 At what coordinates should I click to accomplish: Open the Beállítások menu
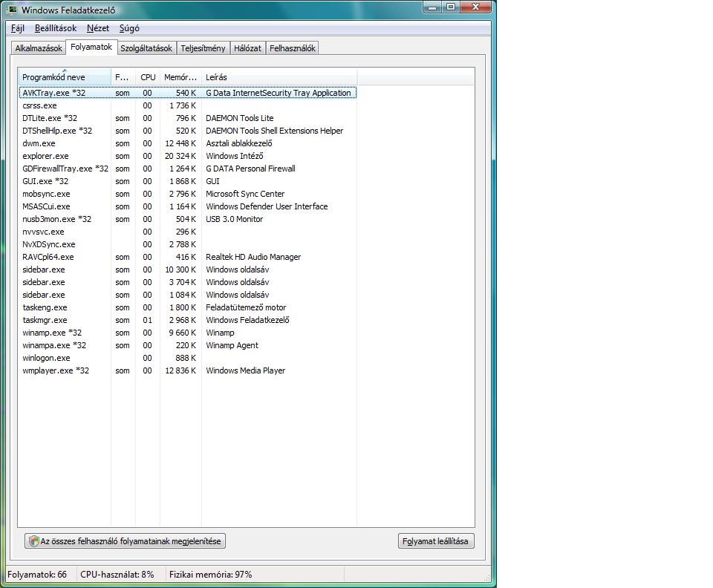pyautogui.click(x=56, y=28)
